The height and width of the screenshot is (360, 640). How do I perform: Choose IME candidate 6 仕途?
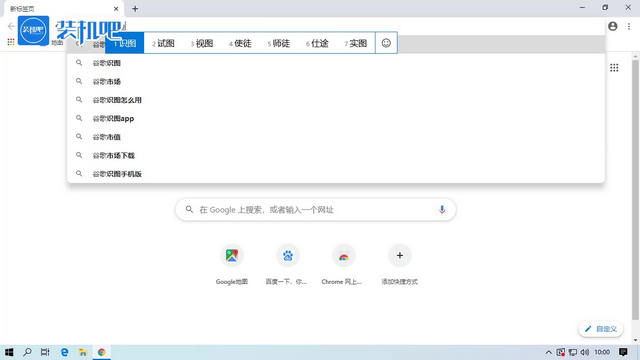[x=317, y=43]
